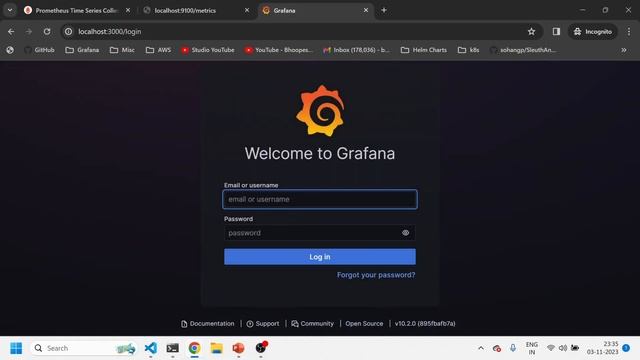640x360 pixels.
Task: Open the Misc bookmarks folder
Action: (122, 50)
